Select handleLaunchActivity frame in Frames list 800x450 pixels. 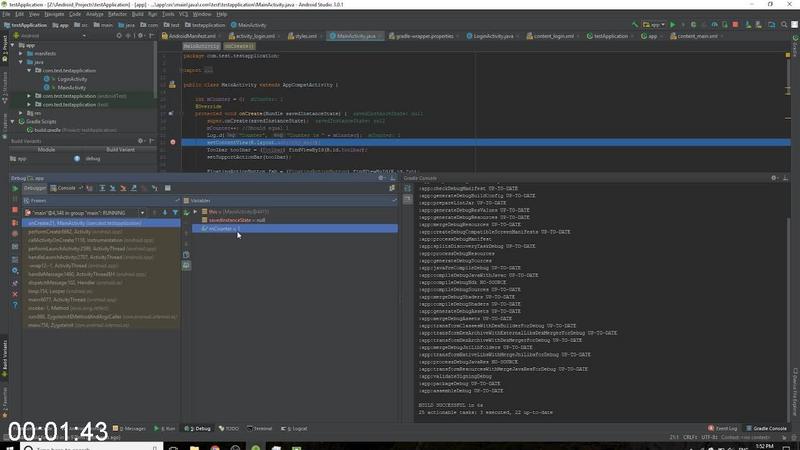coord(101,257)
